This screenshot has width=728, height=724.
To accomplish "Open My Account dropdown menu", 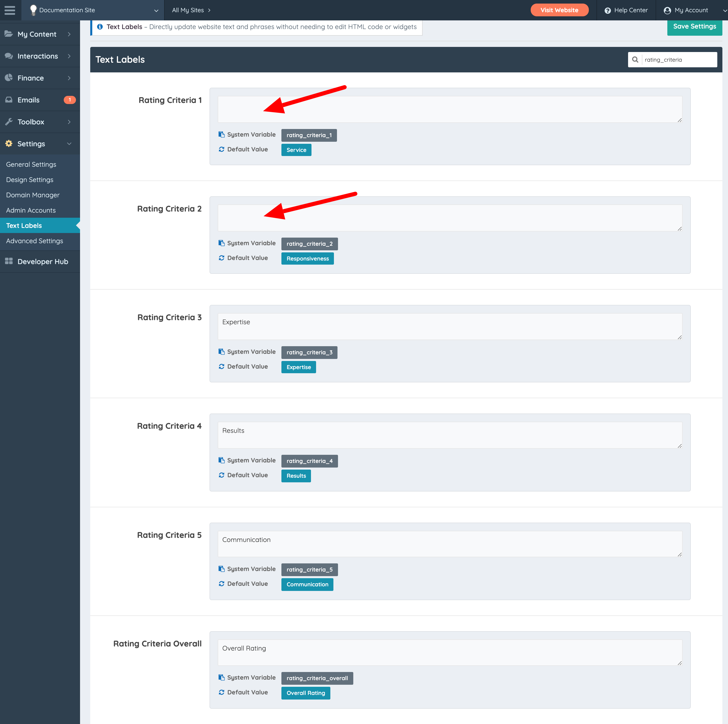I will tap(691, 10).
